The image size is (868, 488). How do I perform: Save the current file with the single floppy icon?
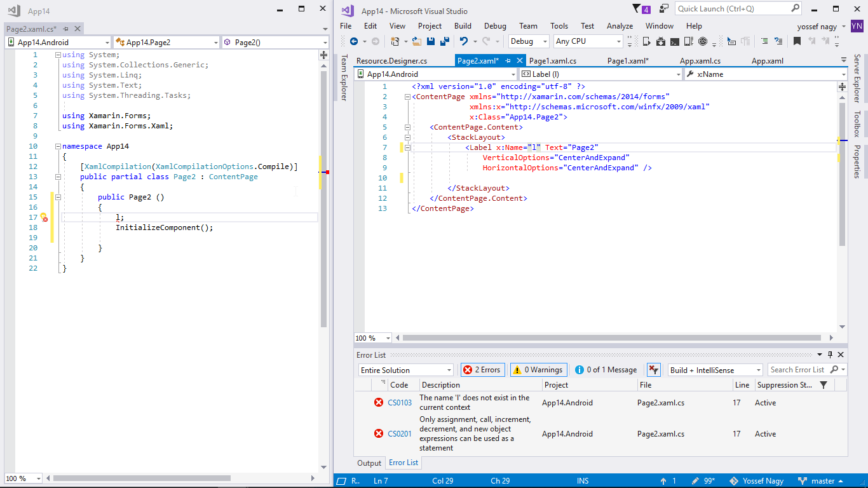click(431, 41)
